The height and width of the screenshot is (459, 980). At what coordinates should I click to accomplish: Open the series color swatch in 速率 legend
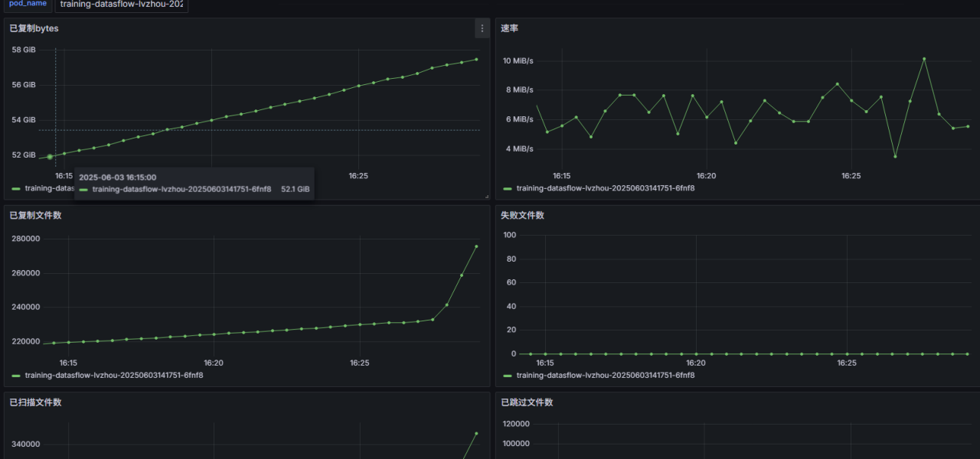(508, 188)
